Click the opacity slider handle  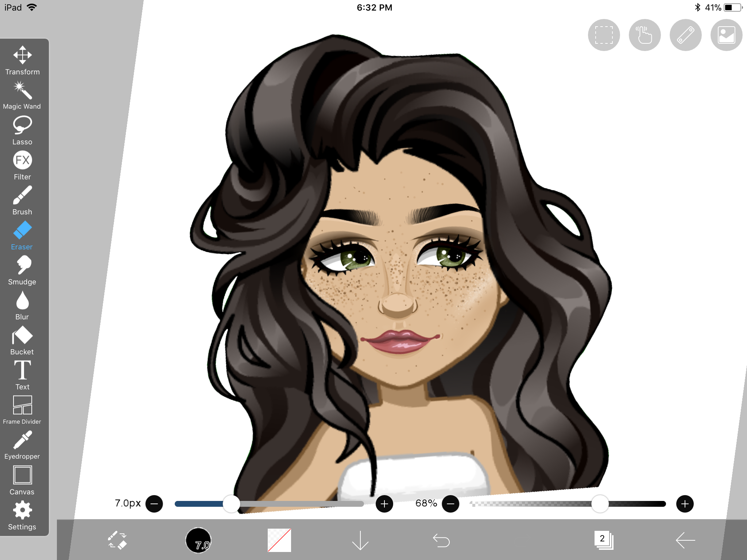pos(600,504)
